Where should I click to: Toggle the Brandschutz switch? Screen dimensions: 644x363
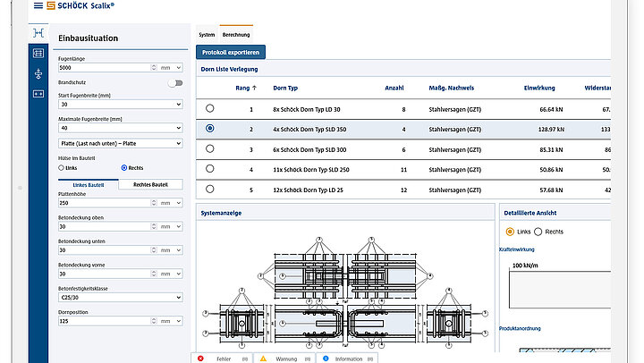tap(175, 83)
